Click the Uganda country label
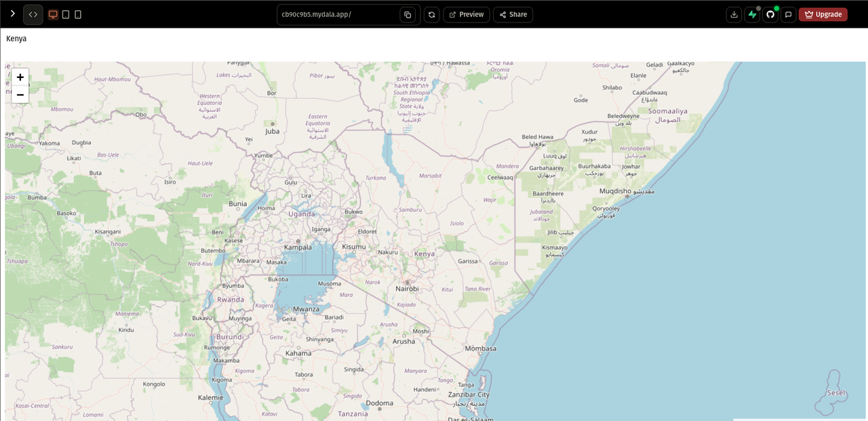The height and width of the screenshot is (421, 868). point(302,214)
